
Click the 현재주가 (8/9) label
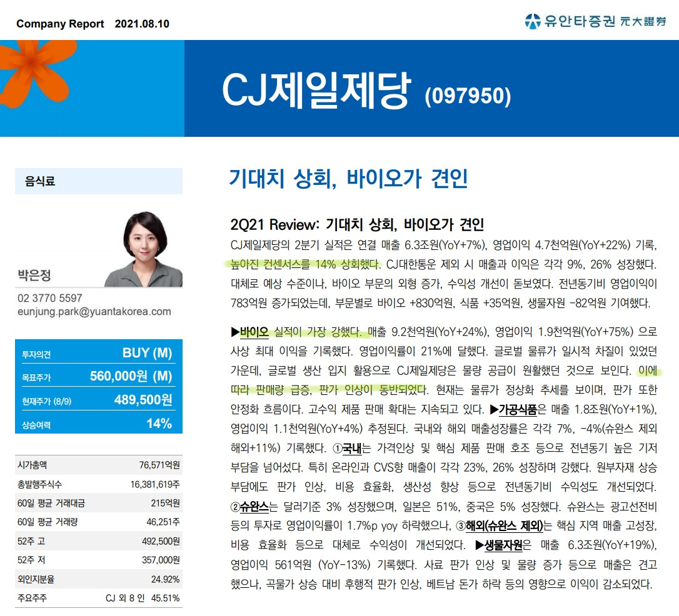pos(47,402)
